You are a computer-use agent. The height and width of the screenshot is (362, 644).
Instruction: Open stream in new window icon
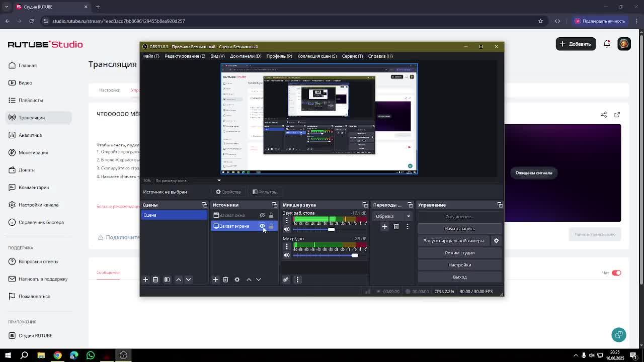click(x=617, y=115)
